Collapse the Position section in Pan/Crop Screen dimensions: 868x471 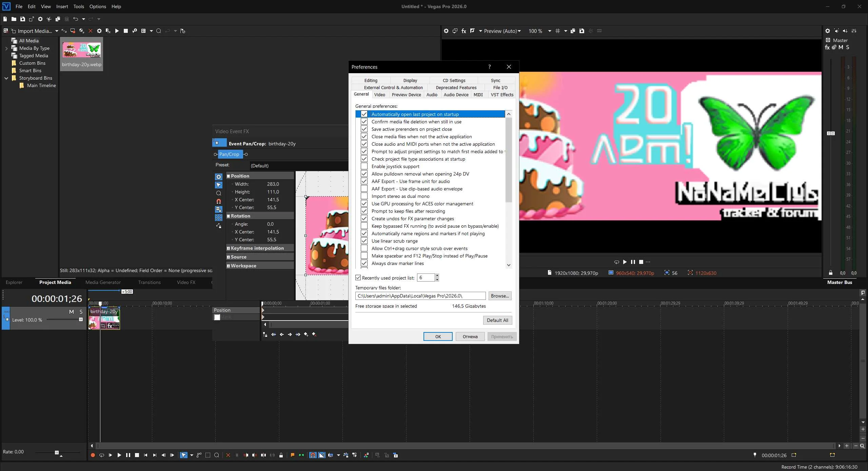[x=229, y=176]
